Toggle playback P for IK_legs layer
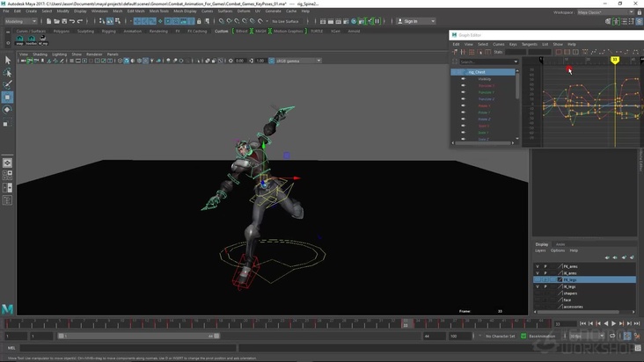644x362 pixels. point(545,286)
